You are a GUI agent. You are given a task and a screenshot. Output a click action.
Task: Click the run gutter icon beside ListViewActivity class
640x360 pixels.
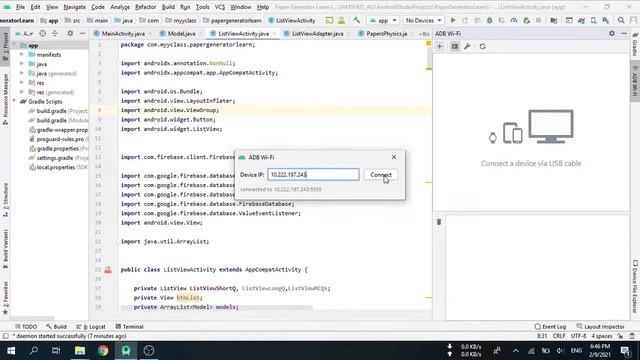click(x=108, y=270)
